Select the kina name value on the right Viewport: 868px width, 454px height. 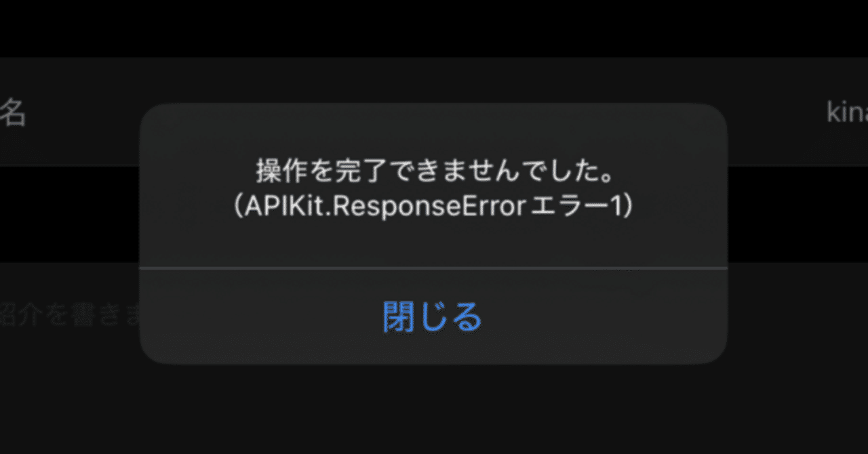tap(847, 112)
